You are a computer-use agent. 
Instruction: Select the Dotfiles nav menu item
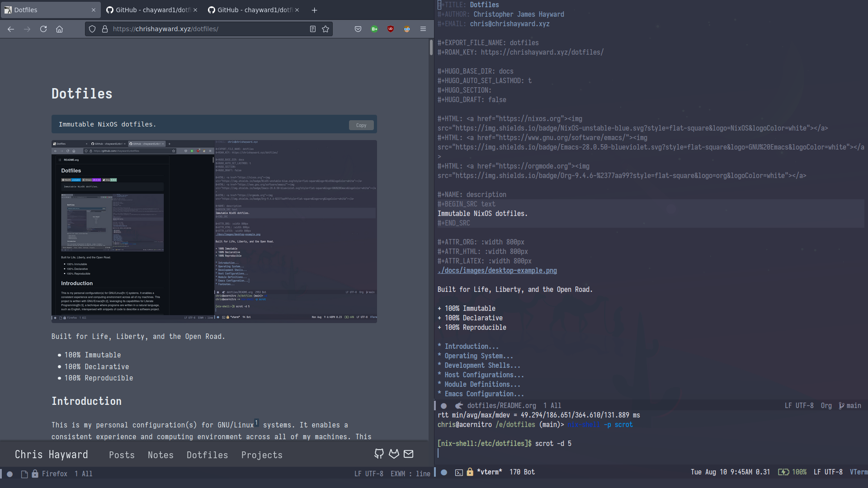[x=207, y=455]
